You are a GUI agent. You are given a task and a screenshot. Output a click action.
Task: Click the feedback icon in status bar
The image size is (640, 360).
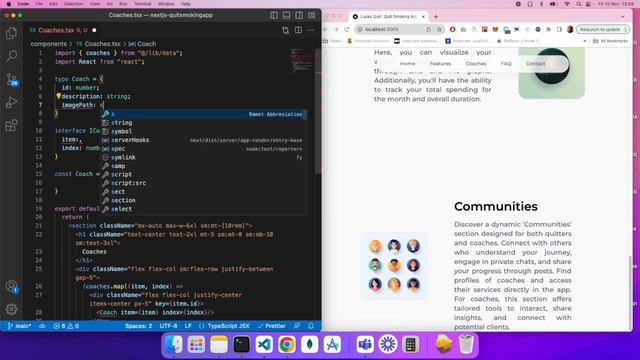coord(297,326)
